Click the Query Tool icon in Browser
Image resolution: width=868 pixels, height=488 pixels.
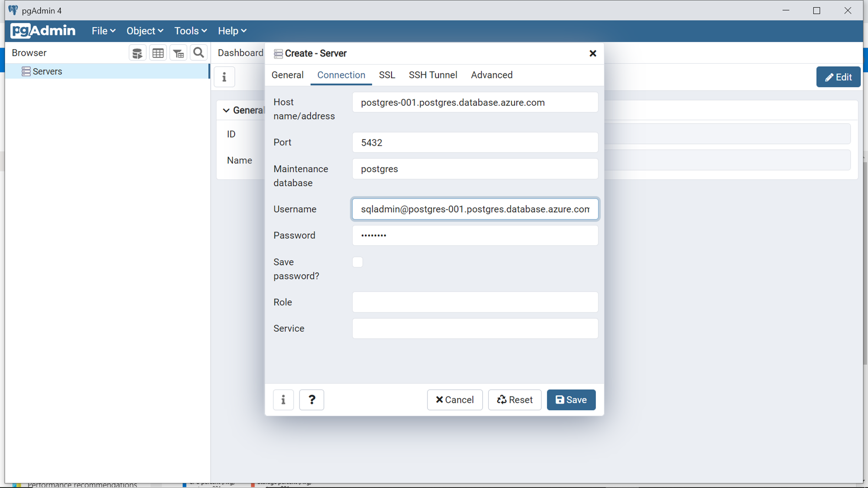click(x=137, y=53)
